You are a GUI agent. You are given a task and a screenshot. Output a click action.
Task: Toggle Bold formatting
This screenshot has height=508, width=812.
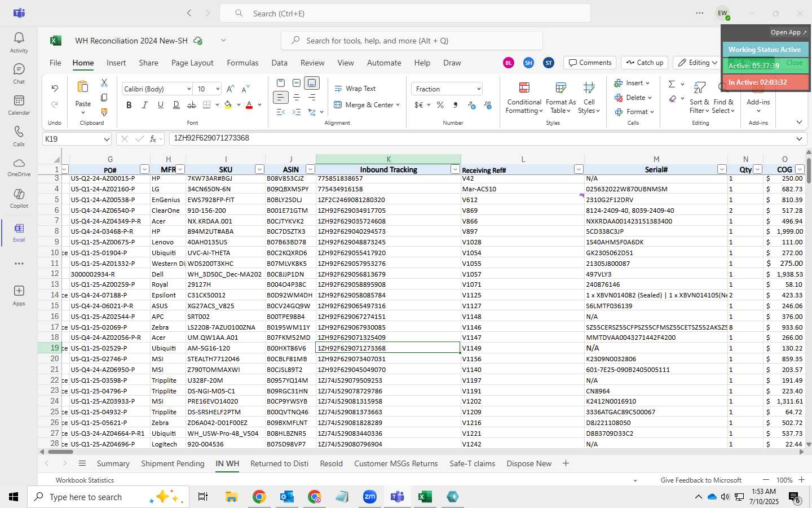[129, 105]
